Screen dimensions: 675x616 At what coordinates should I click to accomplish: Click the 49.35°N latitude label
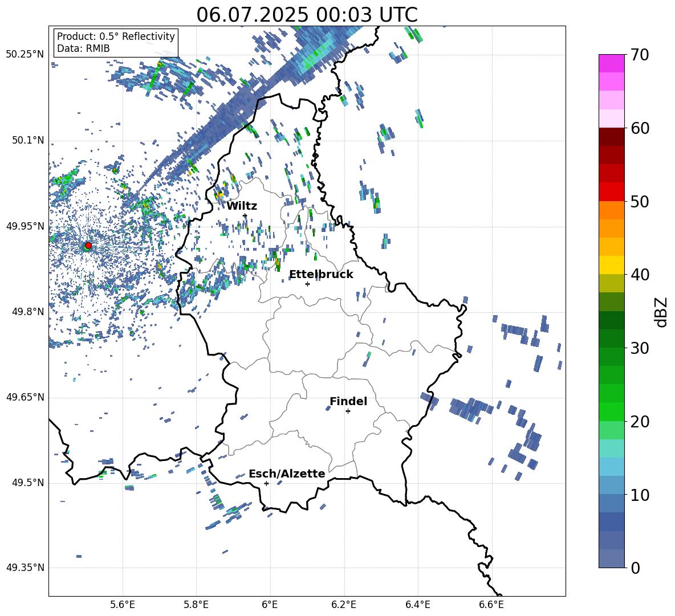[x=25, y=568]
